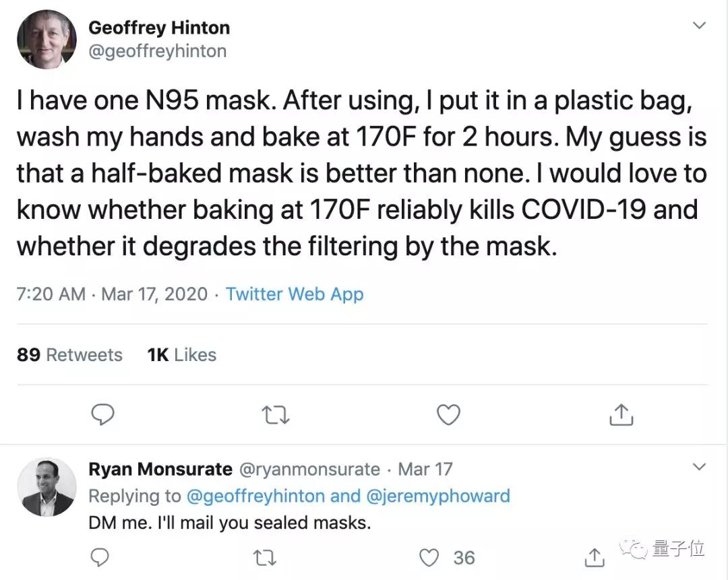Image resolution: width=728 pixels, height=580 pixels.
Task: View the 1K Likes list
Action: tap(181, 355)
